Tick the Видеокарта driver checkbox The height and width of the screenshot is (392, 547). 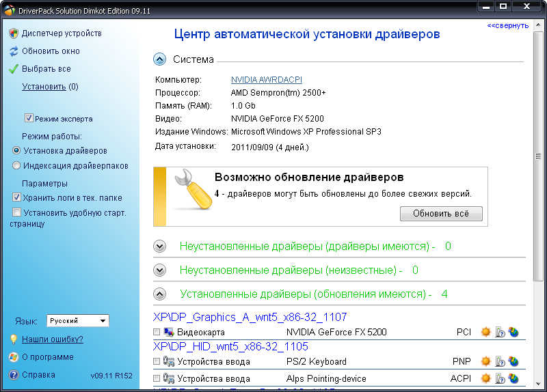point(157,332)
